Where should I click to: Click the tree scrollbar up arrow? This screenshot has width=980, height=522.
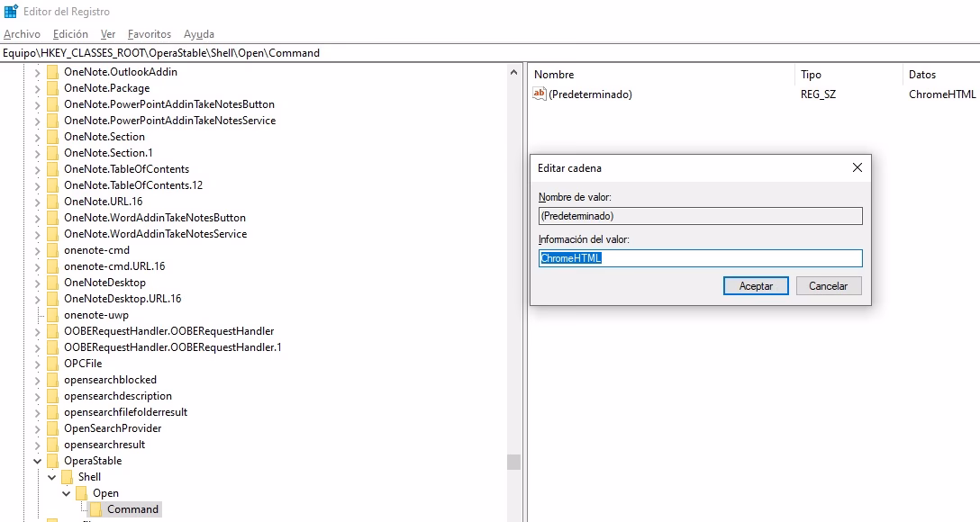pyautogui.click(x=513, y=72)
